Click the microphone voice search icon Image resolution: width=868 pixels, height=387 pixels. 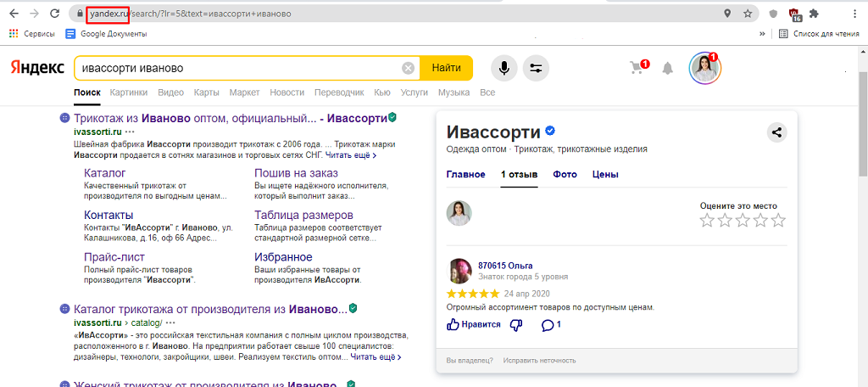[504, 68]
